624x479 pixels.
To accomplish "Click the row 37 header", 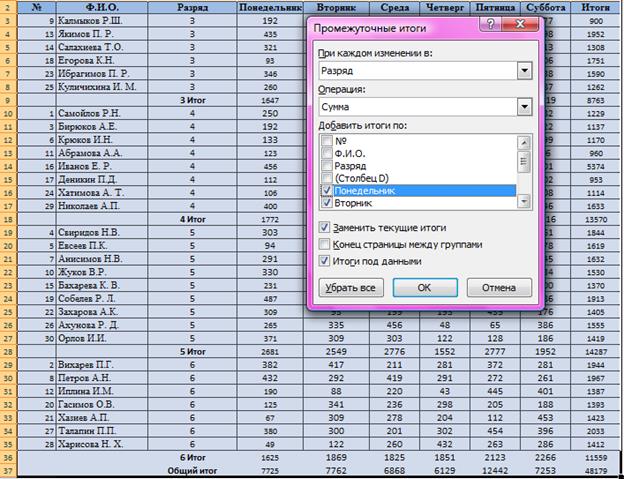I will pos(9,469).
